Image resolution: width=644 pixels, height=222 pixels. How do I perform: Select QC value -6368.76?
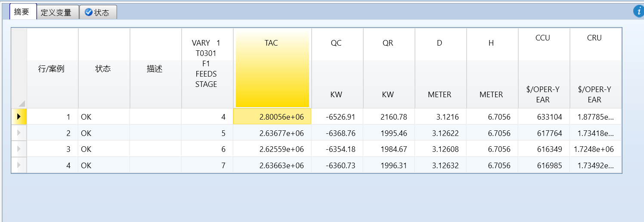tap(337, 133)
